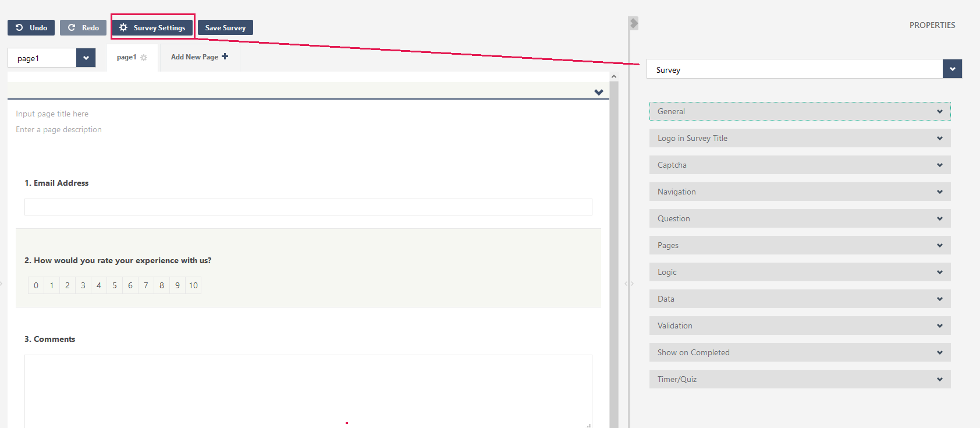
Task: Select the Email Address question title
Action: tap(56, 183)
